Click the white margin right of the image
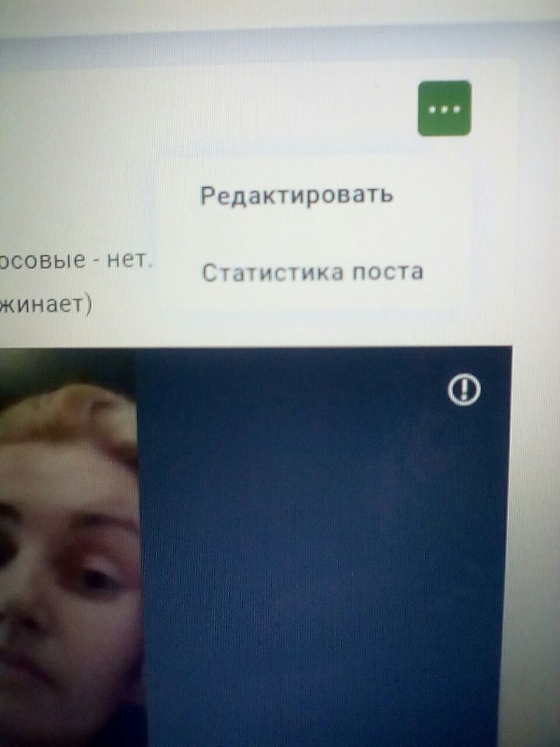 click(x=534, y=525)
